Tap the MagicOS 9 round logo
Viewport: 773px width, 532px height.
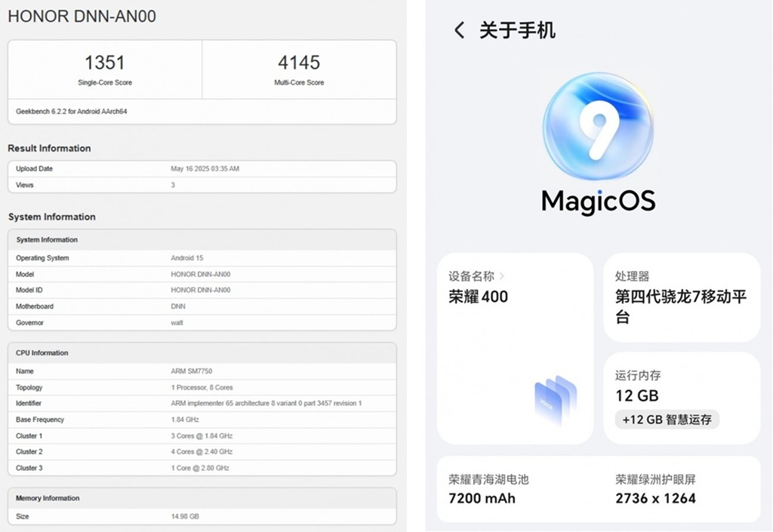pyautogui.click(x=598, y=126)
